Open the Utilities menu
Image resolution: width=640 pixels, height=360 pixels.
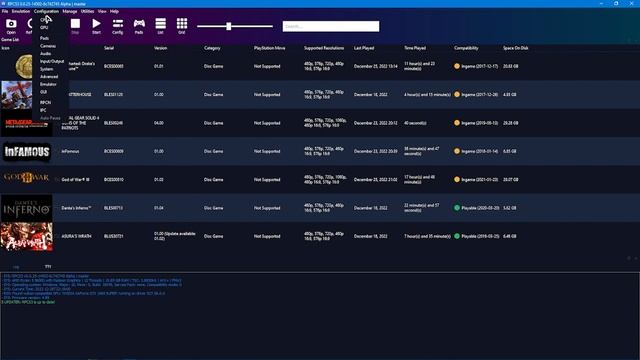click(87, 11)
